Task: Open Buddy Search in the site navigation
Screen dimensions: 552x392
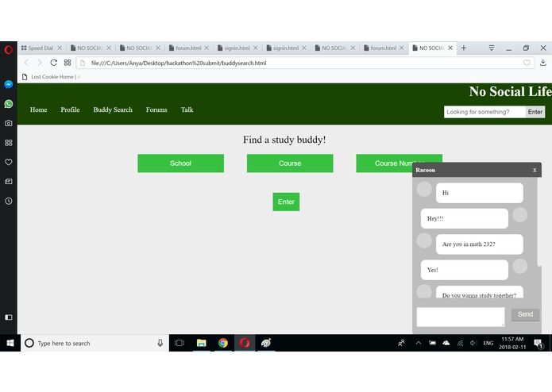Action: click(113, 110)
